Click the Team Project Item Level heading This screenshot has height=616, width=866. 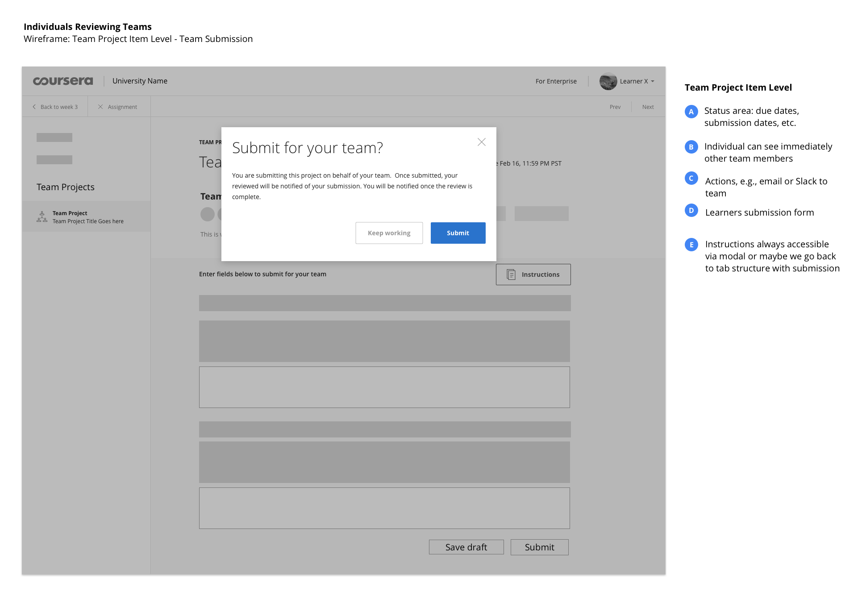tap(738, 87)
